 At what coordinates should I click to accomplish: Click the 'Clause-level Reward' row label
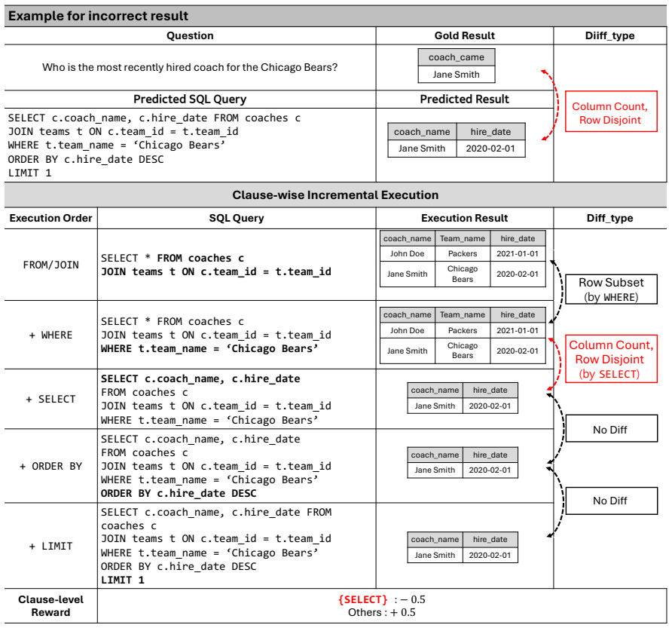click(51, 605)
